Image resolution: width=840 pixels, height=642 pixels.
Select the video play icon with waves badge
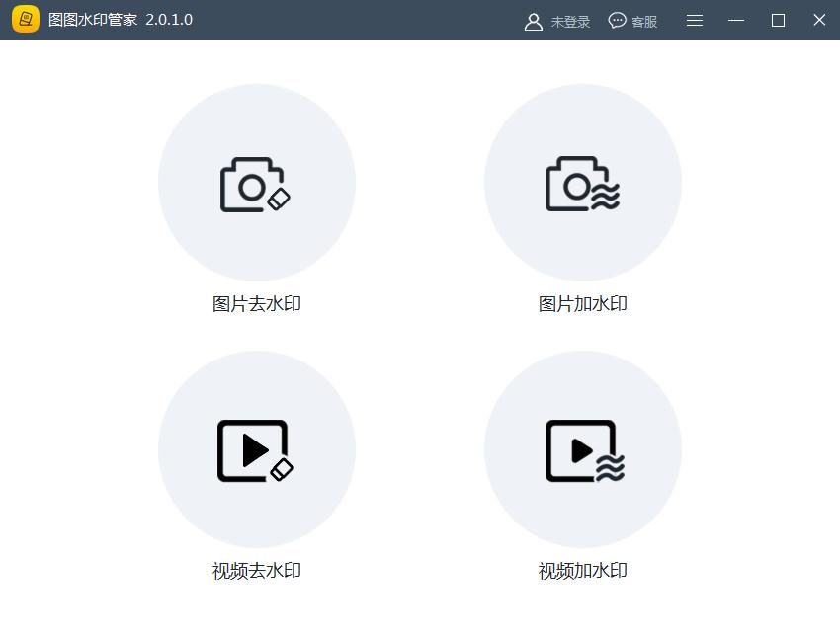pyautogui.click(x=583, y=449)
